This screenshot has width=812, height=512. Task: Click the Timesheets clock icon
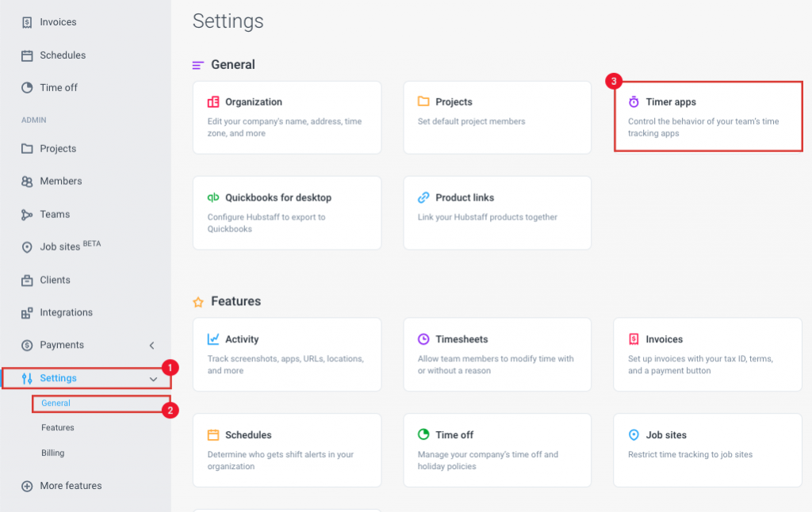422,339
